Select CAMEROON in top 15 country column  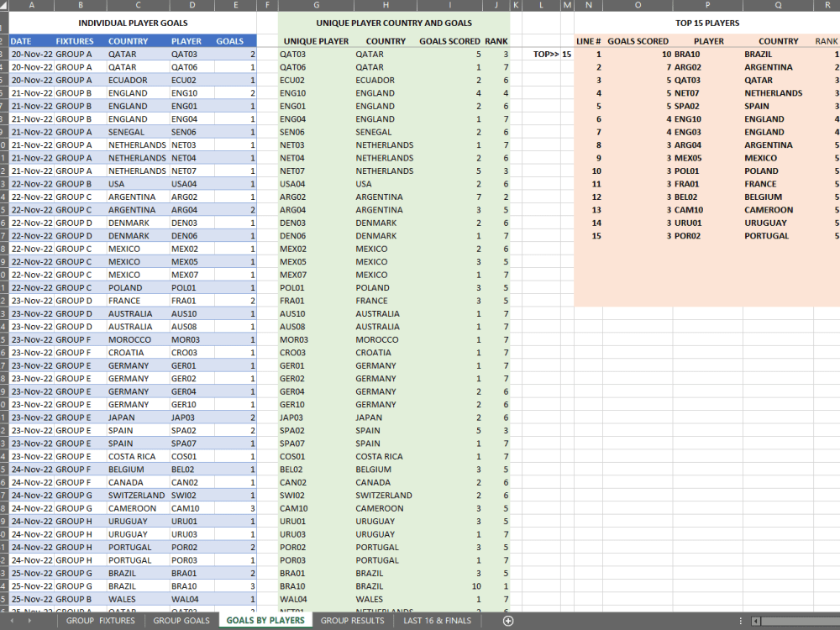coord(778,210)
